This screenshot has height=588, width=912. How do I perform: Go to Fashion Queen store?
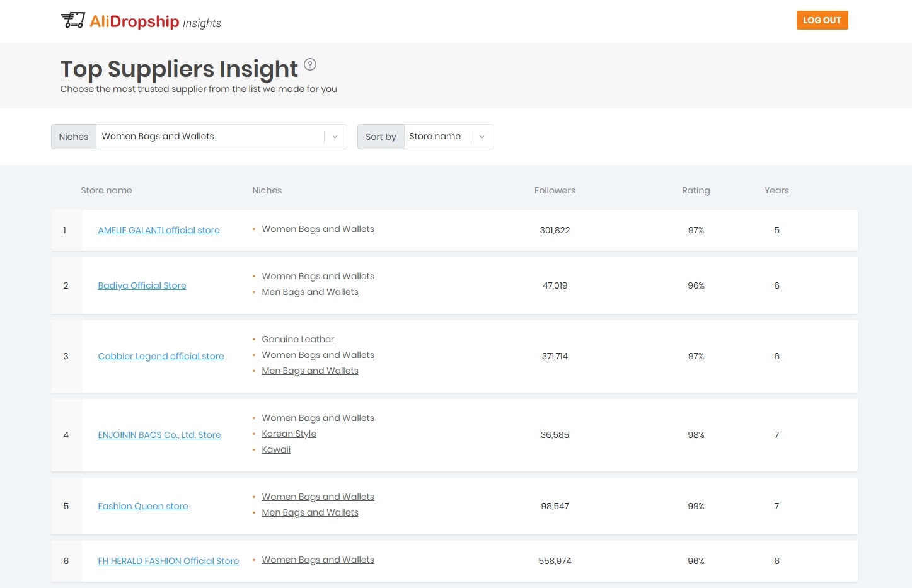(143, 507)
